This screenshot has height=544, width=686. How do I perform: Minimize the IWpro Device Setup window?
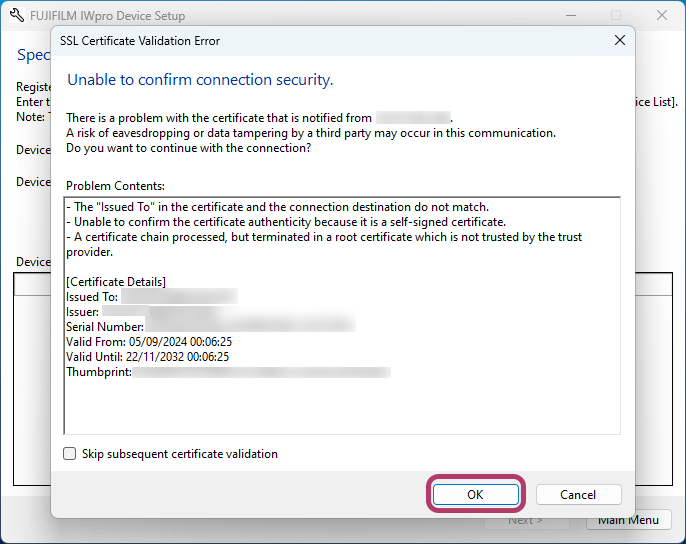[571, 15]
